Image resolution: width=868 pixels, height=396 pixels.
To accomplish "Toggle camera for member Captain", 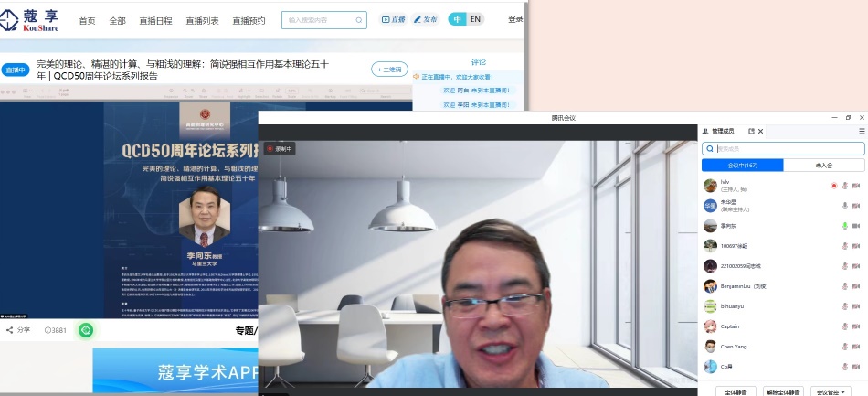I will pos(856,326).
